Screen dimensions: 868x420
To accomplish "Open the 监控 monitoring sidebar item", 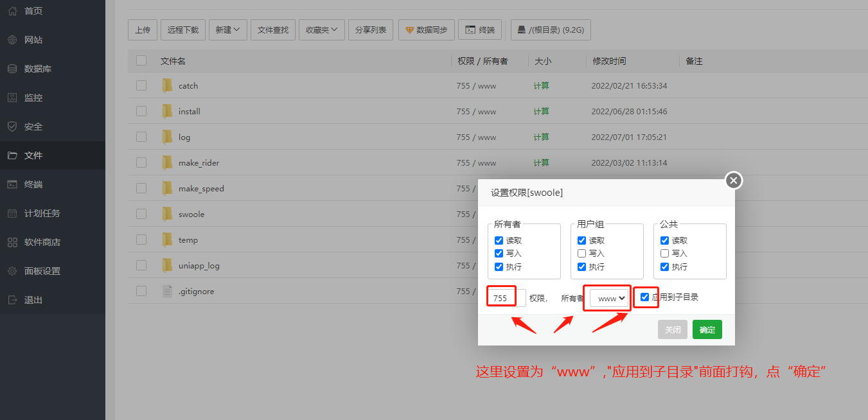I will [x=53, y=98].
